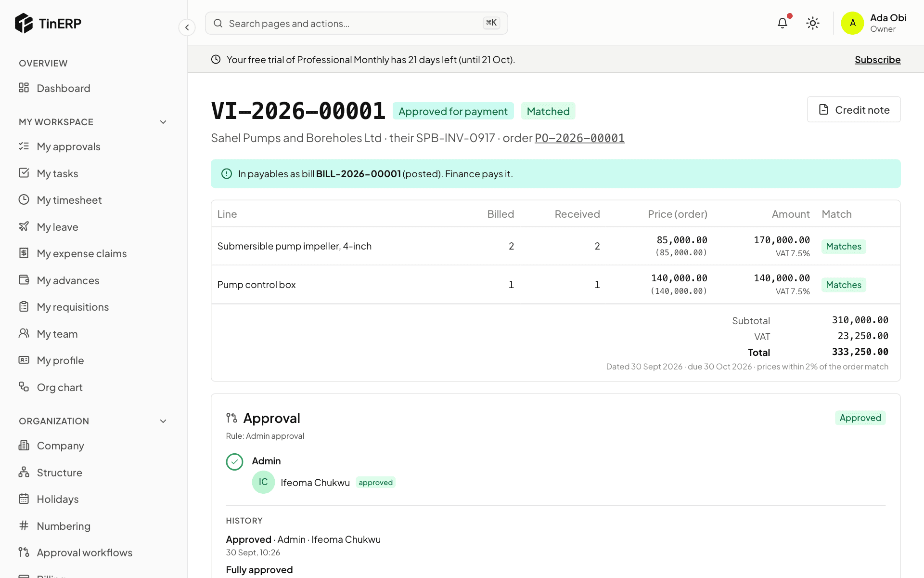Screen dimensions: 924x578
Task: Open order PO-2026-00001 link
Action: pos(579,138)
